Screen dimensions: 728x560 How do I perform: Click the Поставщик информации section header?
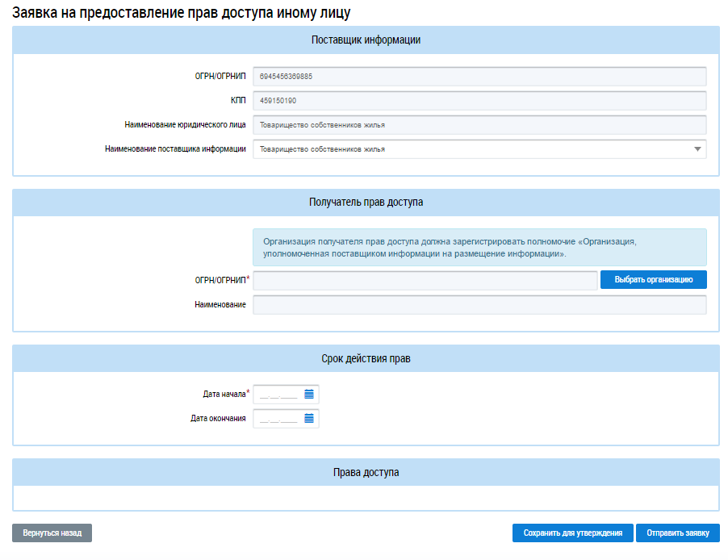[x=366, y=40]
